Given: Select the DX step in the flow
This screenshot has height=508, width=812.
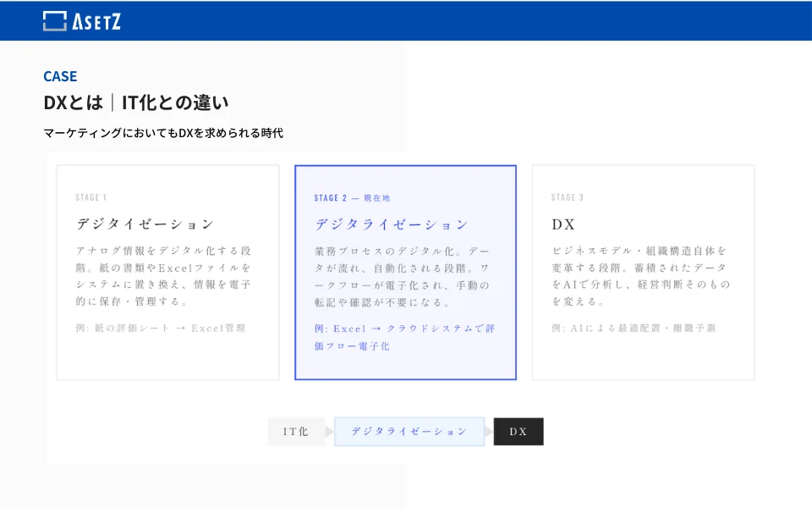Looking at the screenshot, I should pyautogui.click(x=519, y=432).
